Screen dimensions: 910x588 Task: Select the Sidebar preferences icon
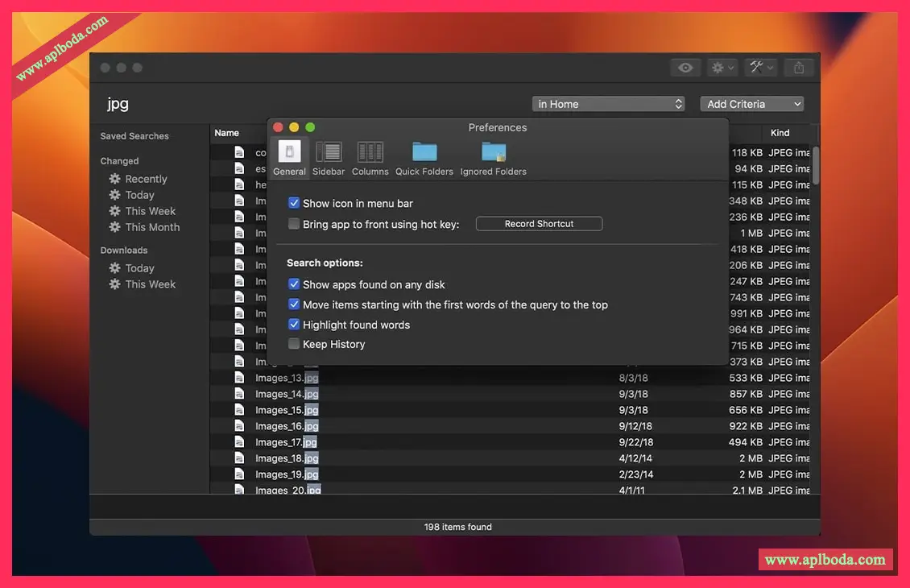(329, 158)
